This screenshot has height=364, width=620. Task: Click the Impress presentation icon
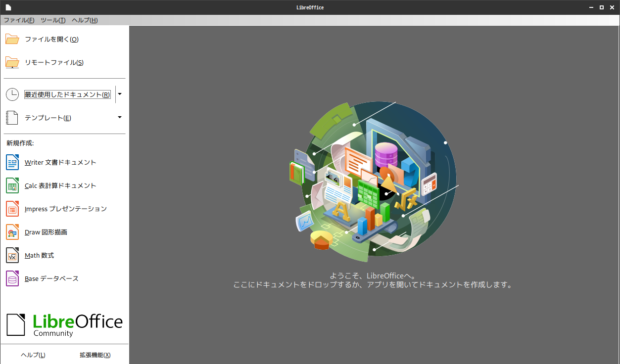12,209
